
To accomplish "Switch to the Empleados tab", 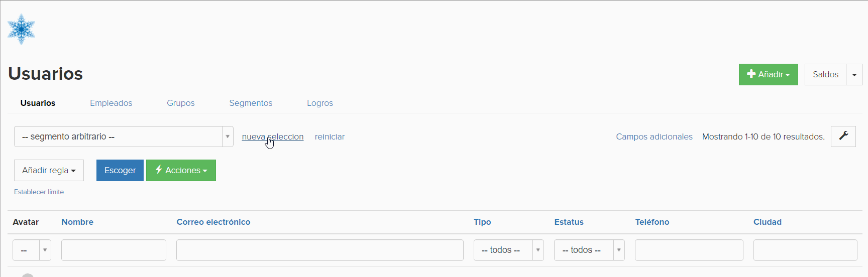I will click(x=111, y=103).
